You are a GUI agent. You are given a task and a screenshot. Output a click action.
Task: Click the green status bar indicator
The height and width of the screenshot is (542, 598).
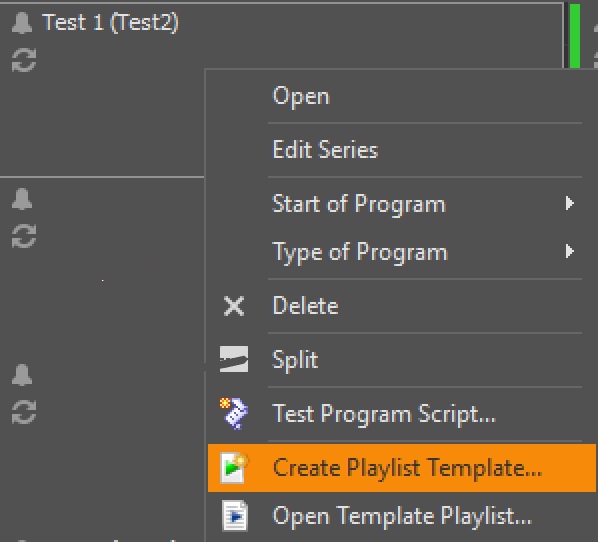(x=575, y=36)
